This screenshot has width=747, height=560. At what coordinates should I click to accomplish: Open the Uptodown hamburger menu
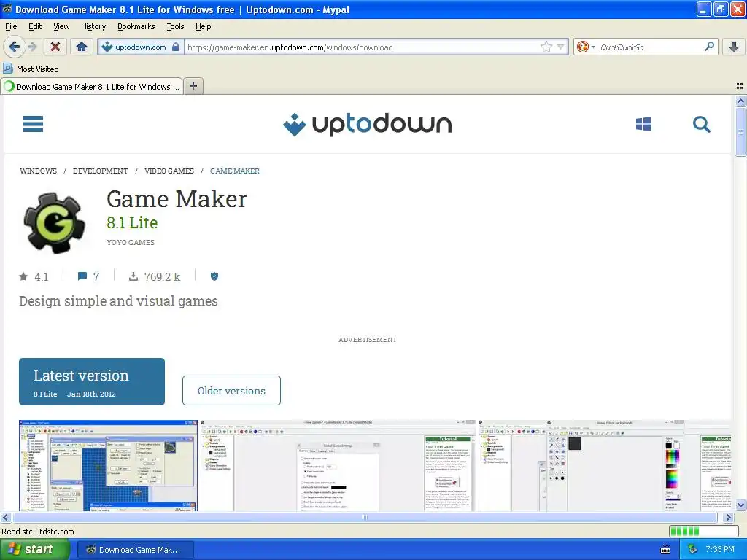click(x=33, y=124)
